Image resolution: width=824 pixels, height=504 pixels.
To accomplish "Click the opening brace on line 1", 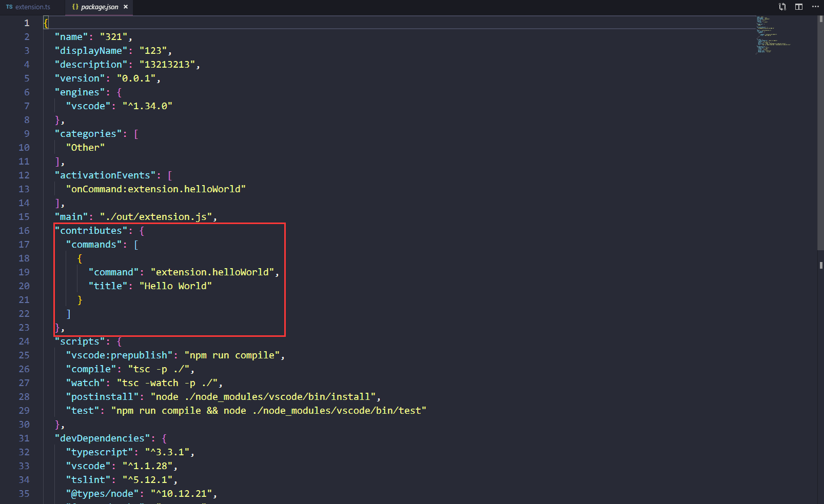I will [x=46, y=23].
